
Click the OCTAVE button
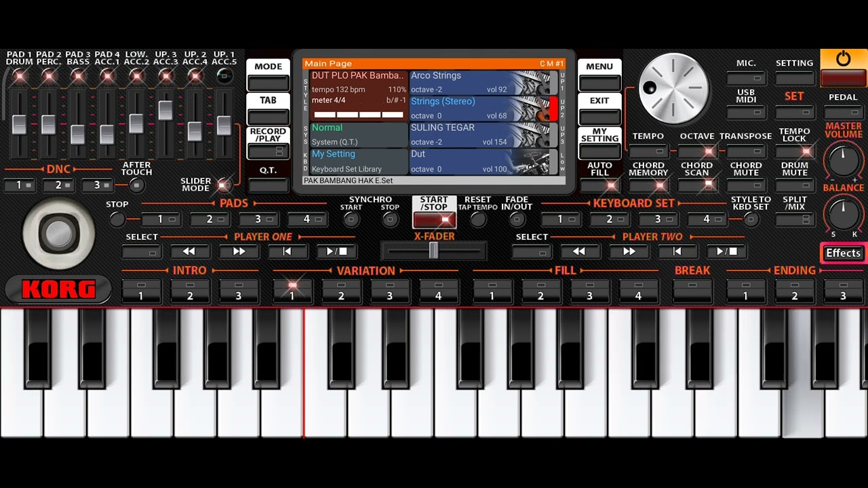click(x=697, y=151)
